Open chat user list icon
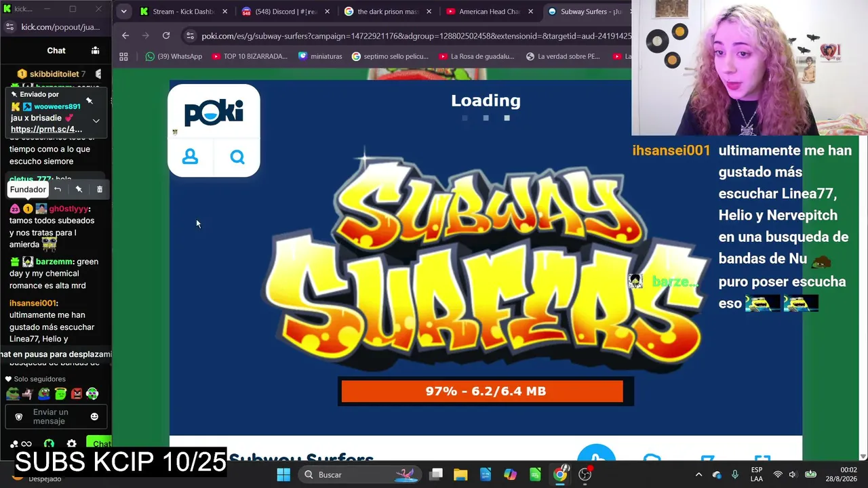Screen dimensions: 868x488 pyautogui.click(x=96, y=50)
